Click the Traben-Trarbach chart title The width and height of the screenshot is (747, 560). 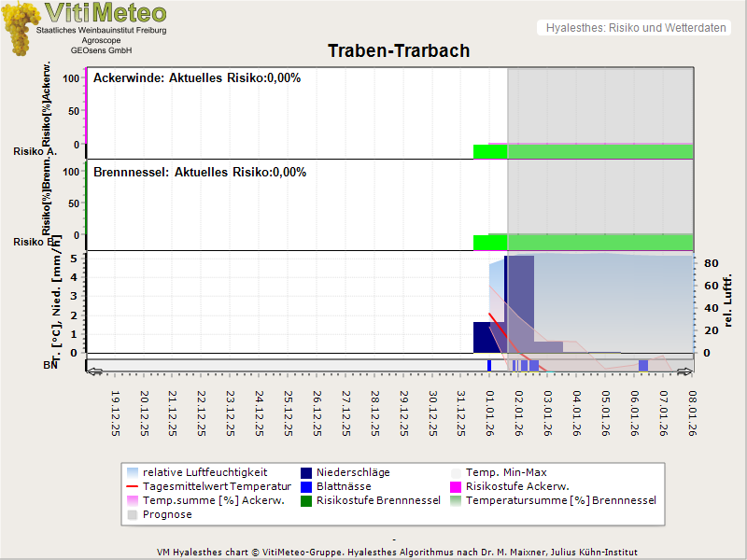[x=399, y=50]
